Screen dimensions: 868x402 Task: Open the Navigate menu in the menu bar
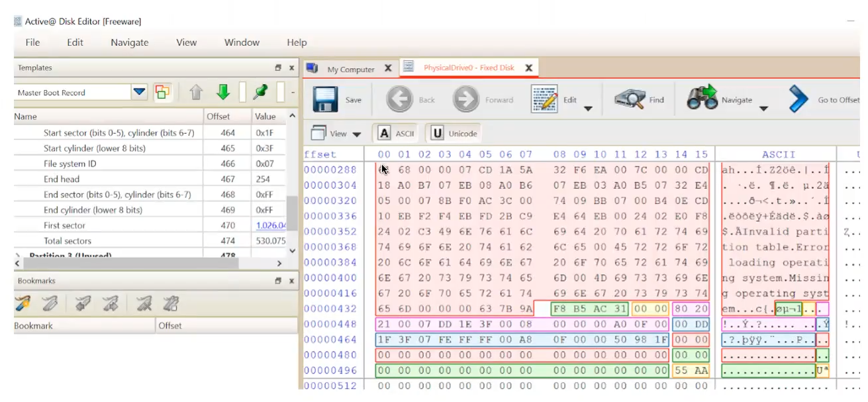[x=129, y=42]
